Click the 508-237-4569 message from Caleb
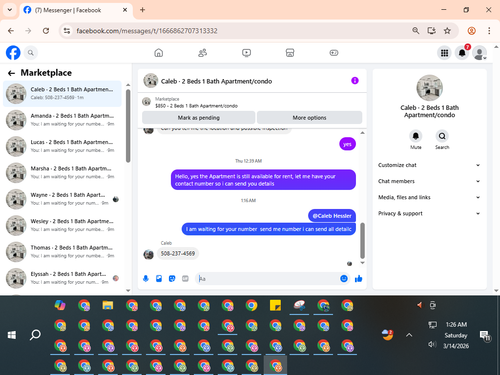Screen dimensions: 500x375 pyautogui.click(x=178, y=253)
